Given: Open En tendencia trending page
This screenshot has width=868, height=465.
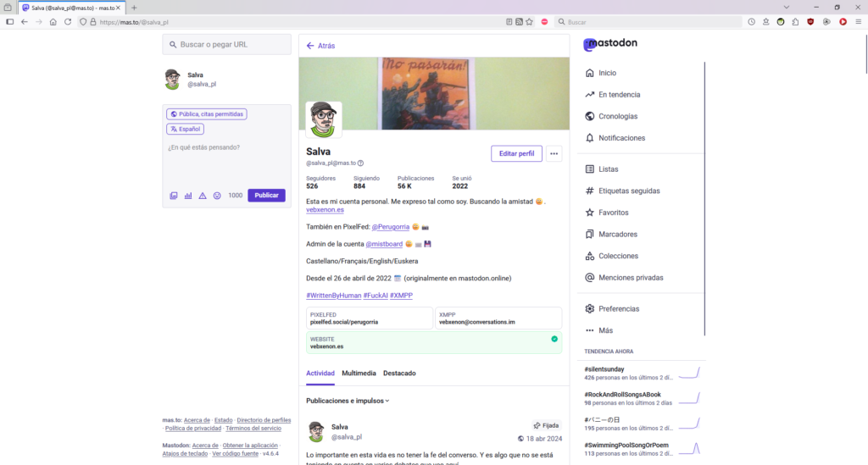Looking at the screenshot, I should [x=612, y=95].
